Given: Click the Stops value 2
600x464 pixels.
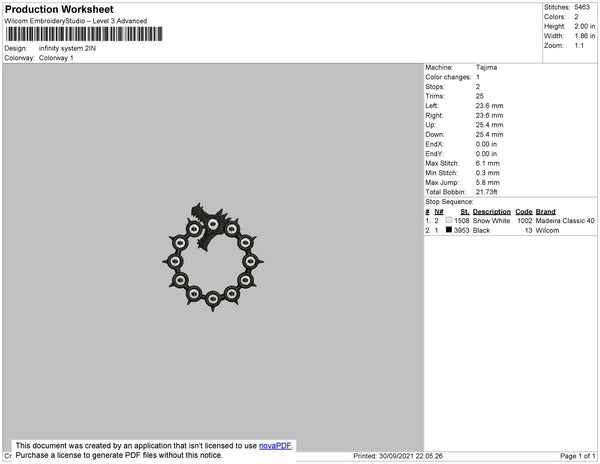Looking at the screenshot, I should pos(478,87).
